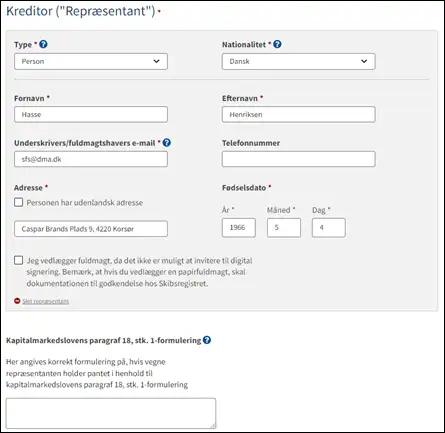The height and width of the screenshot is (433, 445).
Task: Click the Kapitalmarkedslovens formulering text area
Action: coord(111,413)
